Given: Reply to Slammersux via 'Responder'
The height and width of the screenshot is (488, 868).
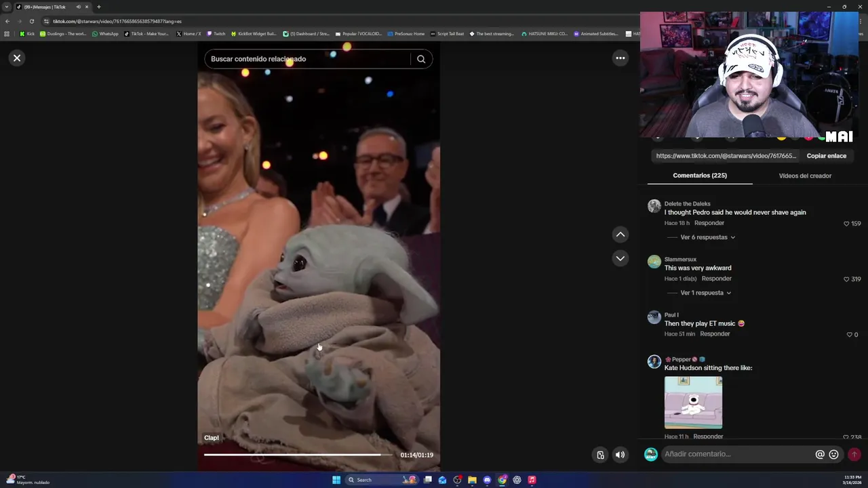Looking at the screenshot, I should click(717, 279).
